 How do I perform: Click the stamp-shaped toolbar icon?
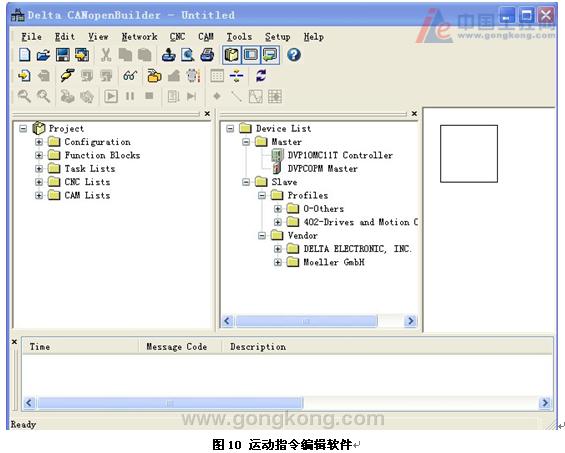coord(168,55)
